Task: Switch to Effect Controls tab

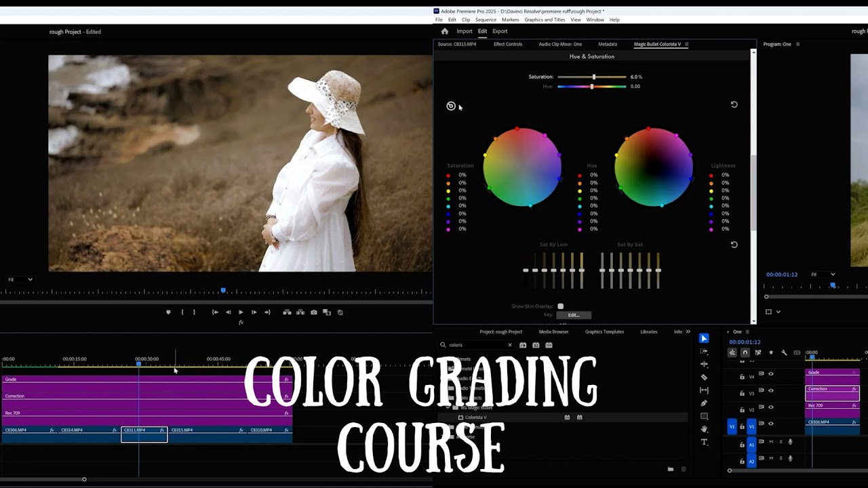Action: point(508,44)
